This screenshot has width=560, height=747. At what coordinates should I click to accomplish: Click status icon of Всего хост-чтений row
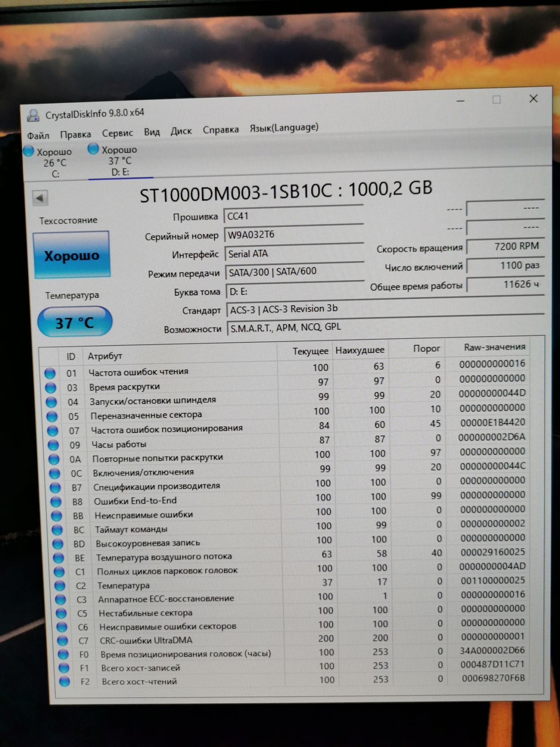(65, 681)
